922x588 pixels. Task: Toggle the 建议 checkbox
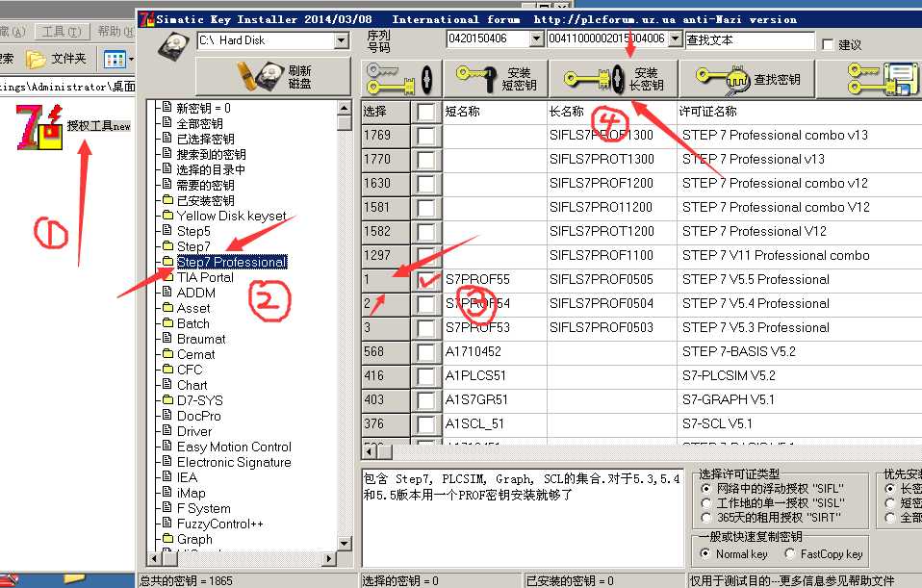click(x=828, y=44)
